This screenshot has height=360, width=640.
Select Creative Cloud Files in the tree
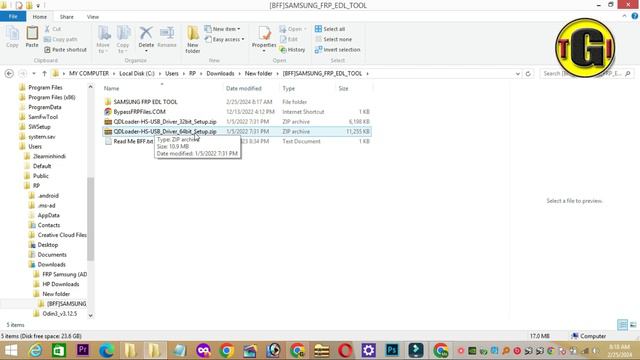(62, 235)
